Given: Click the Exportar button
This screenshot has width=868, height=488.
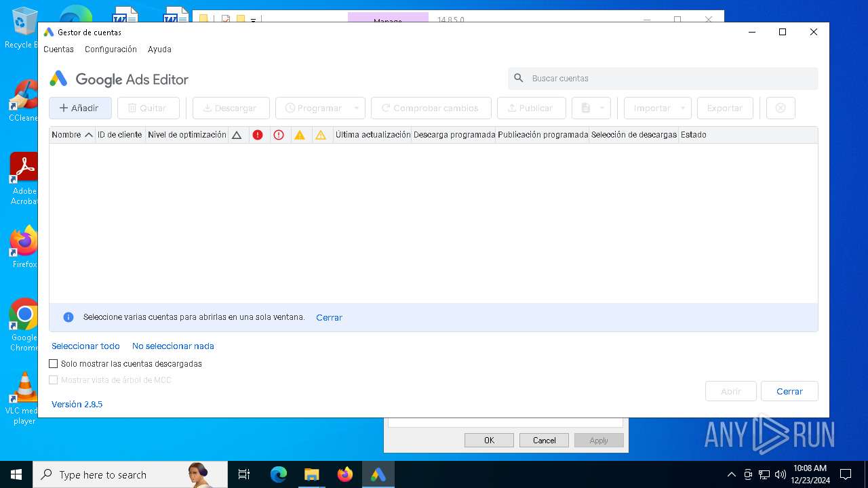Looking at the screenshot, I should [725, 108].
